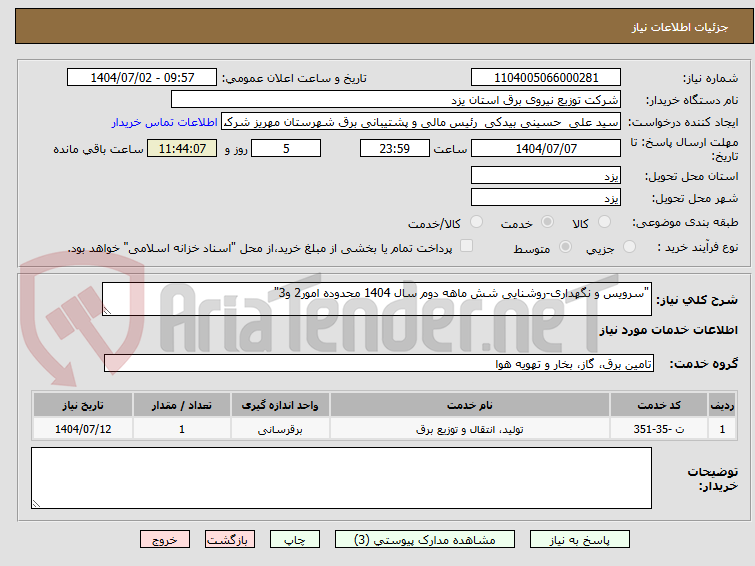
Task: Open مشاهده مدارک پیوستی (3) attachments
Action: 425,540
